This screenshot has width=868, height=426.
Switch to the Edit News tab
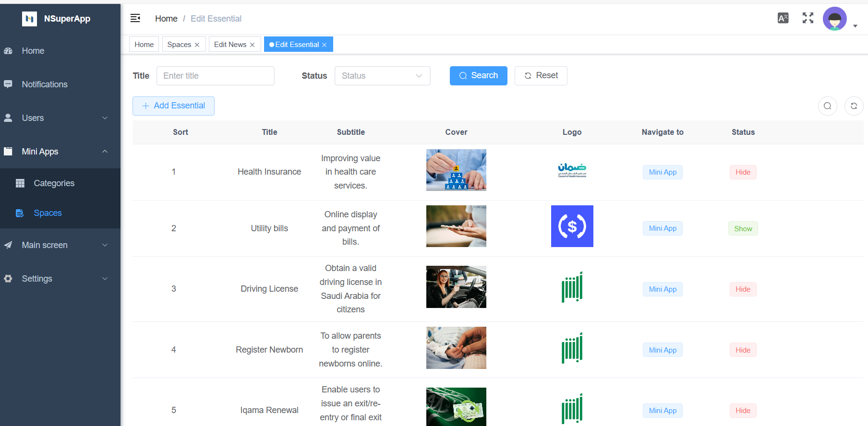tap(230, 45)
